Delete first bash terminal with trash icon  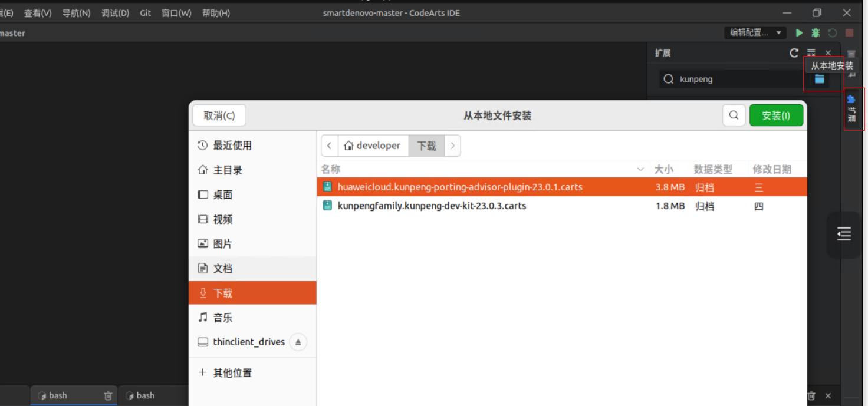(108, 396)
